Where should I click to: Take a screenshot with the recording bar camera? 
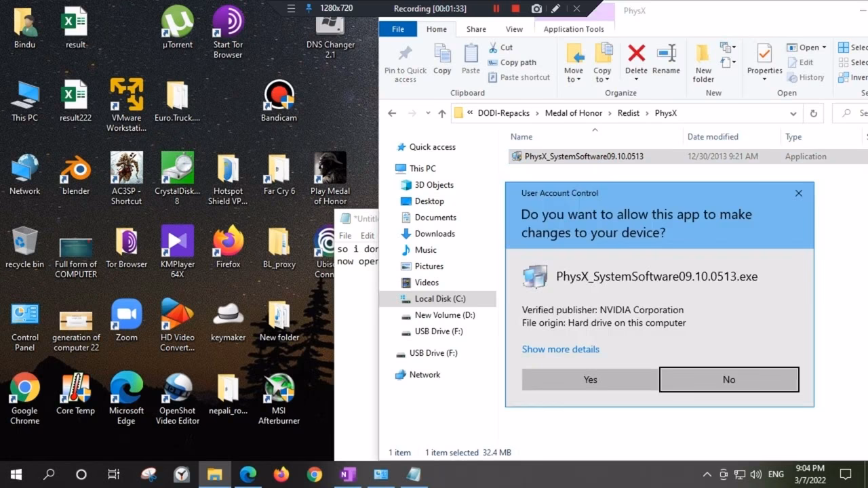pos(536,9)
